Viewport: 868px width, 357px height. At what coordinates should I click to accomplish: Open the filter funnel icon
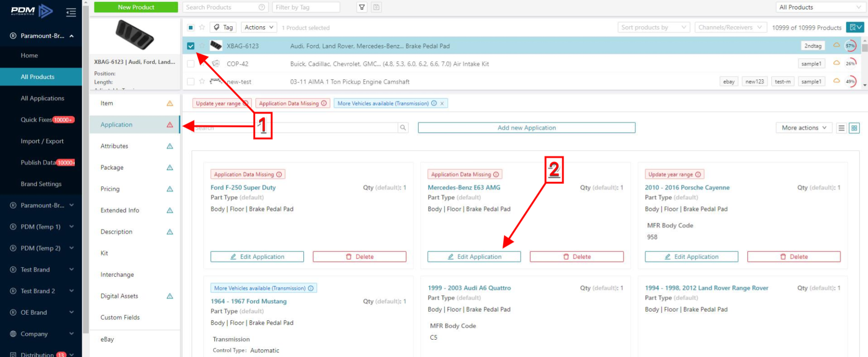pyautogui.click(x=362, y=7)
